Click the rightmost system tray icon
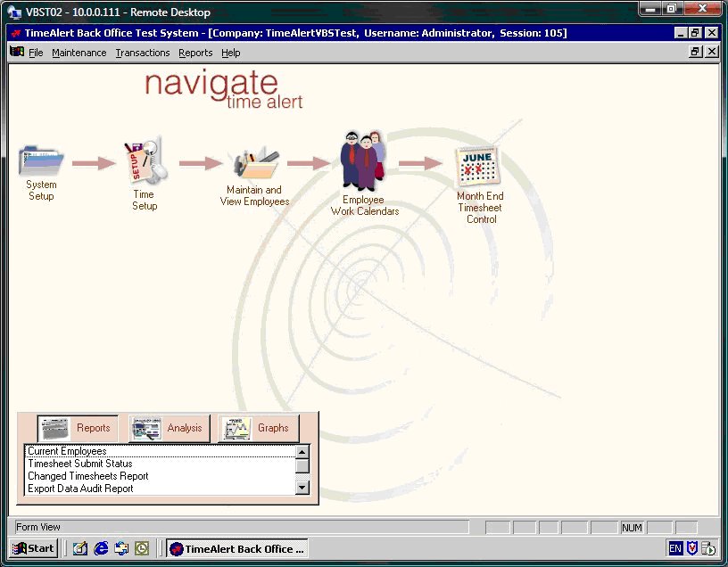The image size is (728, 567). [708, 548]
